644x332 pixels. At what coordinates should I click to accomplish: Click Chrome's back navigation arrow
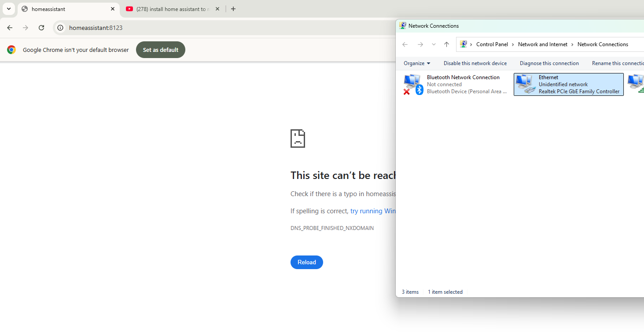point(10,28)
